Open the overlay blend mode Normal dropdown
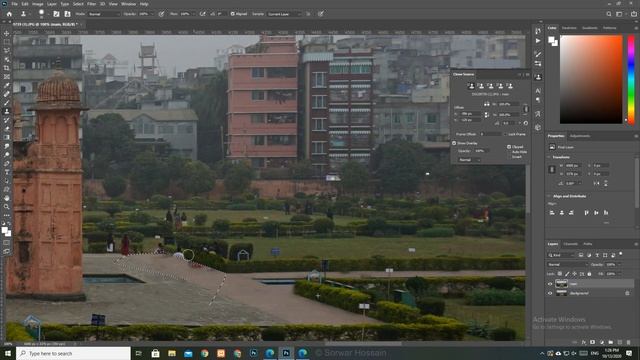The image size is (640, 360). click(469, 160)
